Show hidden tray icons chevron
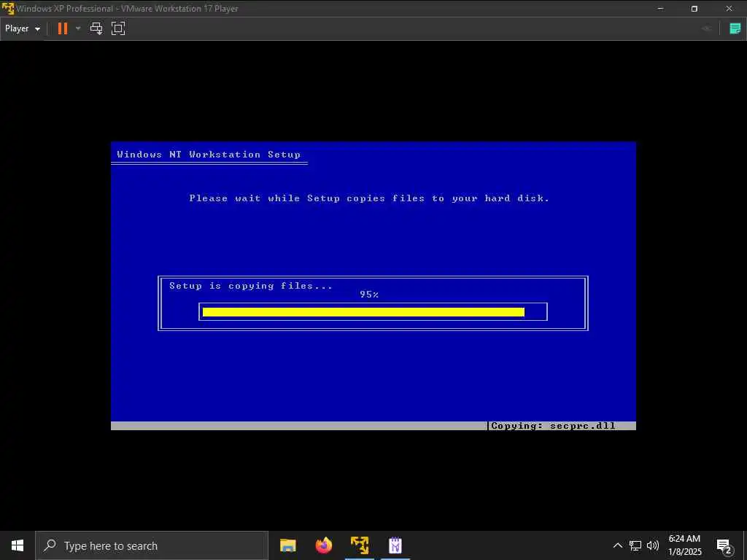The height and width of the screenshot is (560, 747). click(617, 545)
